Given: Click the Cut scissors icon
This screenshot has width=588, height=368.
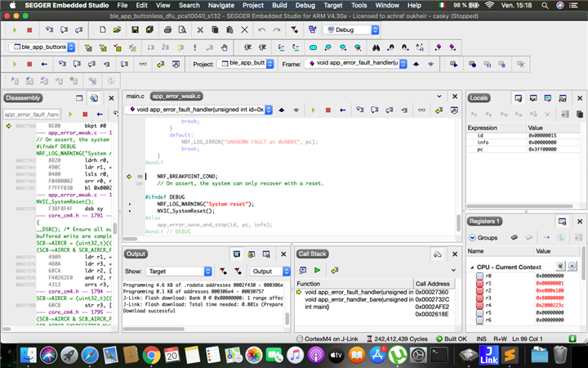Looking at the screenshot, I should (x=200, y=29).
